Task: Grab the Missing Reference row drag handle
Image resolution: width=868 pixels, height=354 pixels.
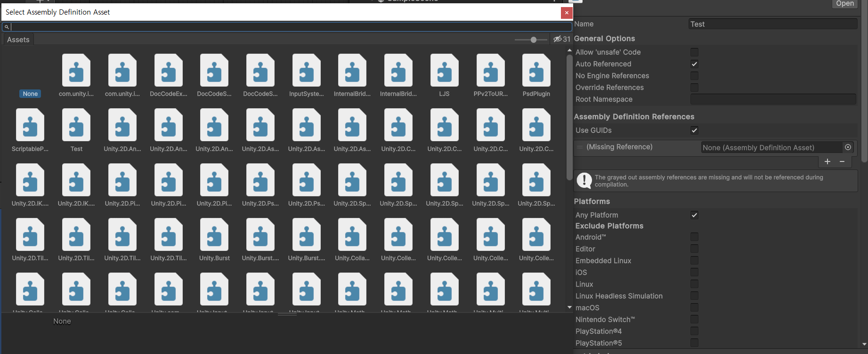Action: pyautogui.click(x=580, y=147)
